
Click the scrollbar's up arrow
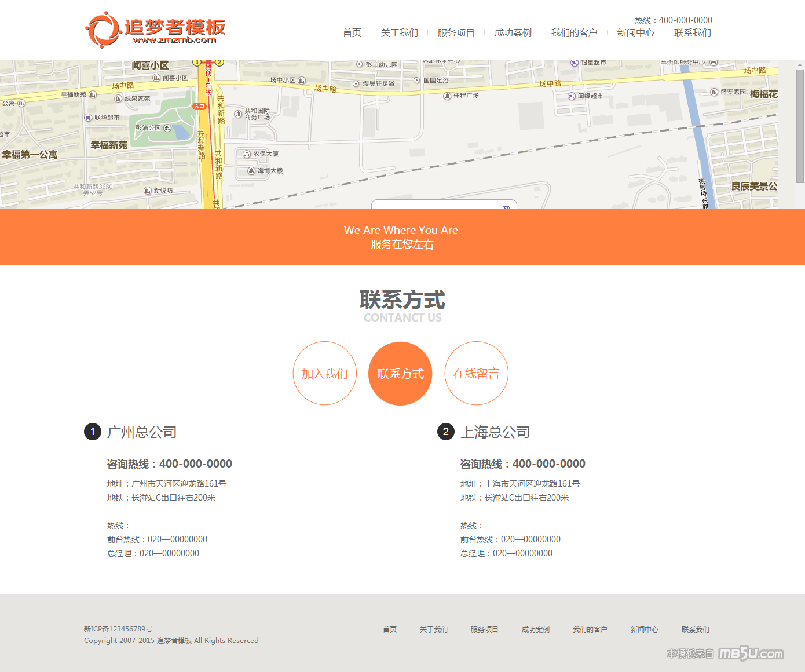coord(800,64)
